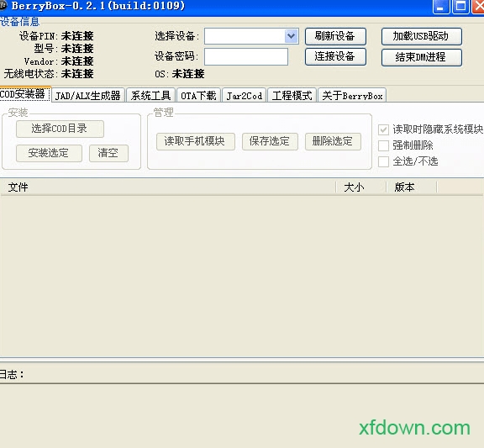Click the BerryBox title bar app icon
Screen dimensions: 484x448
(x=3, y=5)
